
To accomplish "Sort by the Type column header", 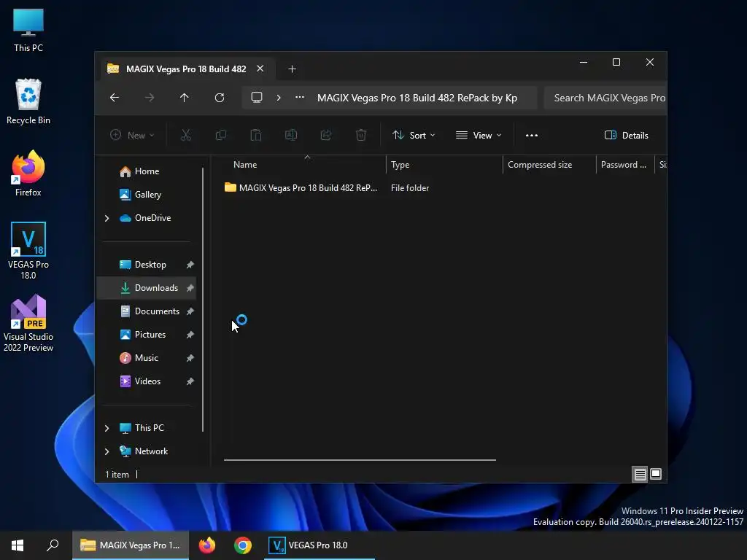I will click(444, 165).
